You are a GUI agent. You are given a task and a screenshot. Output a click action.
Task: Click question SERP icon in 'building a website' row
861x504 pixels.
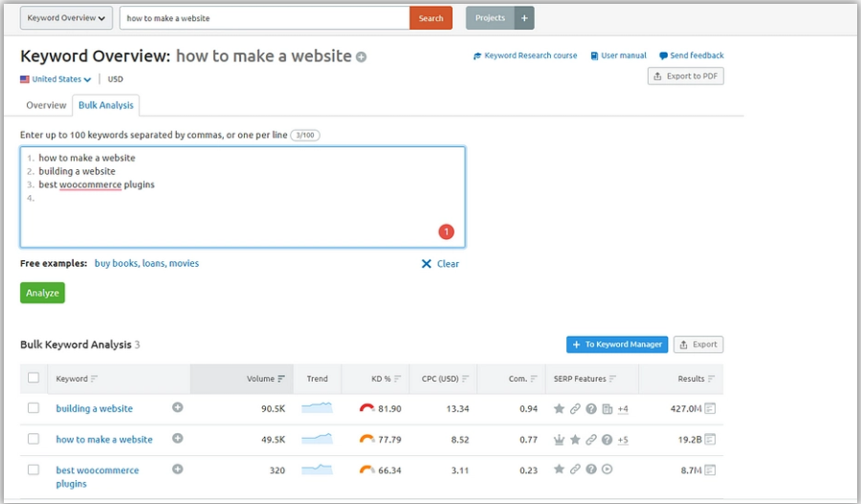pos(591,408)
